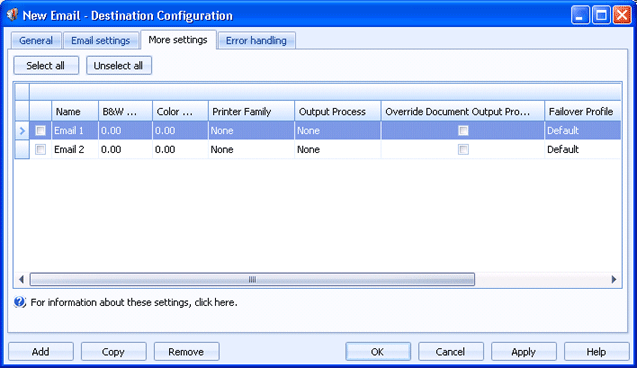
Task: Click Output Process 'None' for Email 1
Action: pyautogui.click(x=338, y=131)
